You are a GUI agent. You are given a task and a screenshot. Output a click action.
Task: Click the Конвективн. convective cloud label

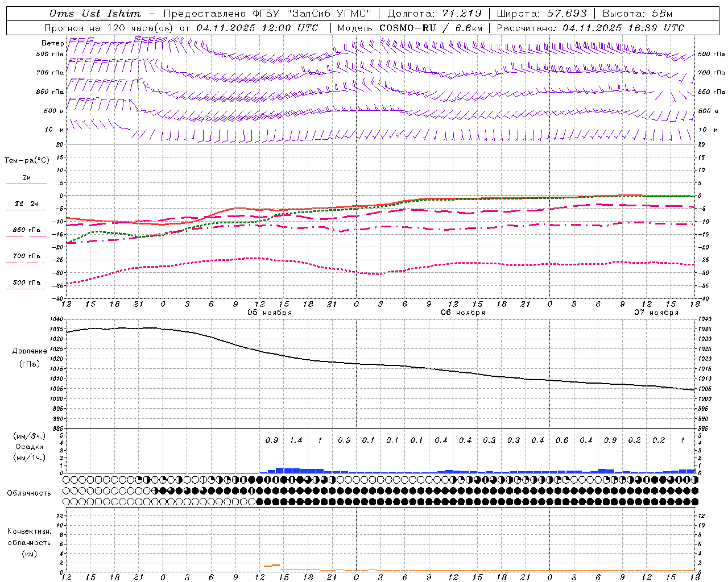(x=29, y=531)
